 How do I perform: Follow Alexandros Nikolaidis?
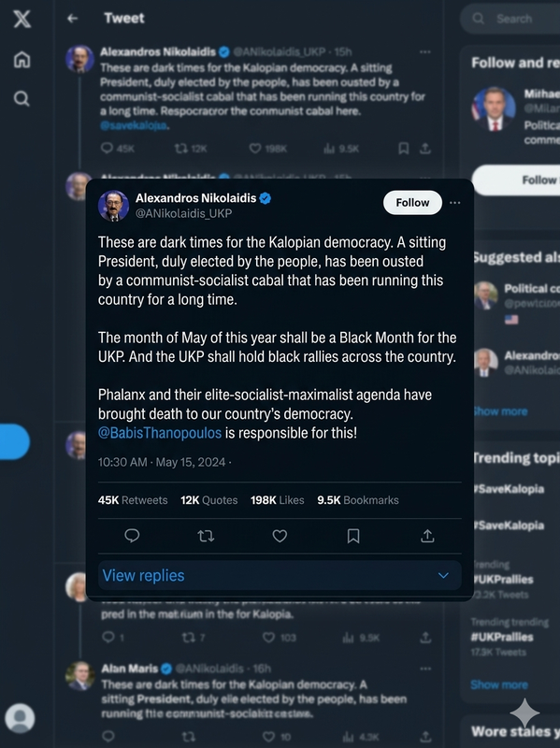click(412, 203)
